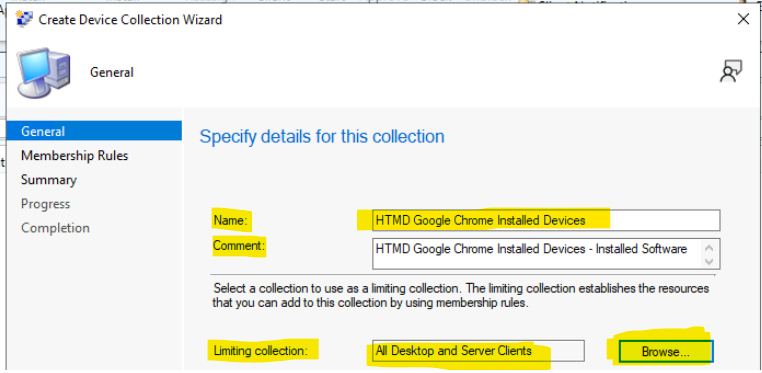Screen dimensions: 762x373
Task: Select the Progress step
Action: pyautogui.click(x=45, y=204)
